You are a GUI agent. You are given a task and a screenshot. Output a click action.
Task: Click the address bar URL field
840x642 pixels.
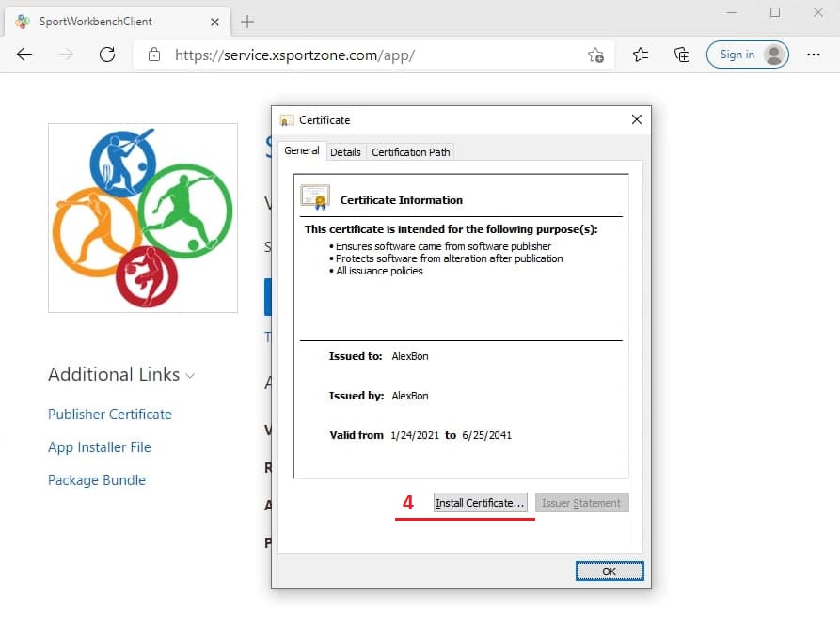coord(376,55)
